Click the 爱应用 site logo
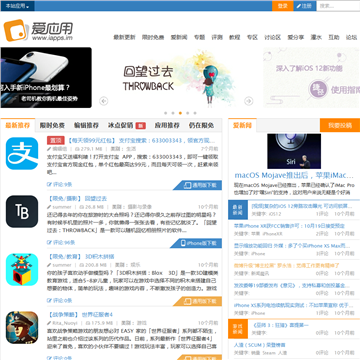This screenshot has width=360, height=360. (38, 30)
